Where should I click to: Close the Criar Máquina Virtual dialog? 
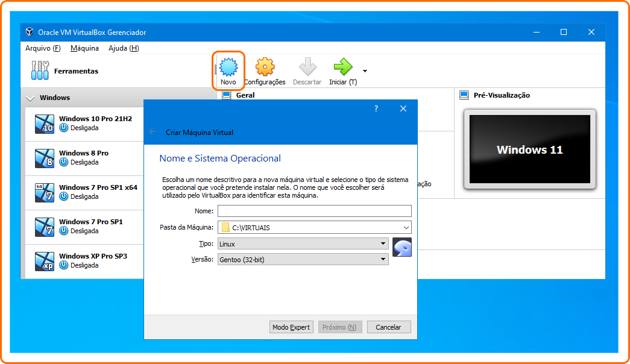(403, 108)
